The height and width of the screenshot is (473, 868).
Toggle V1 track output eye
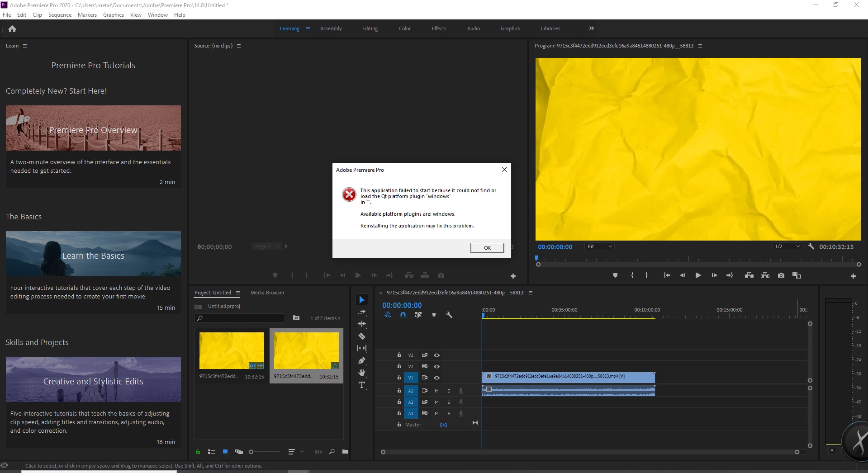[437, 378]
